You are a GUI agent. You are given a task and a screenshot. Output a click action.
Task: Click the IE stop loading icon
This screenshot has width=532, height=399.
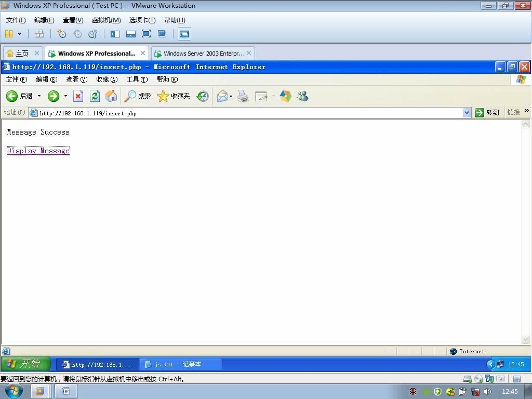click(x=78, y=96)
